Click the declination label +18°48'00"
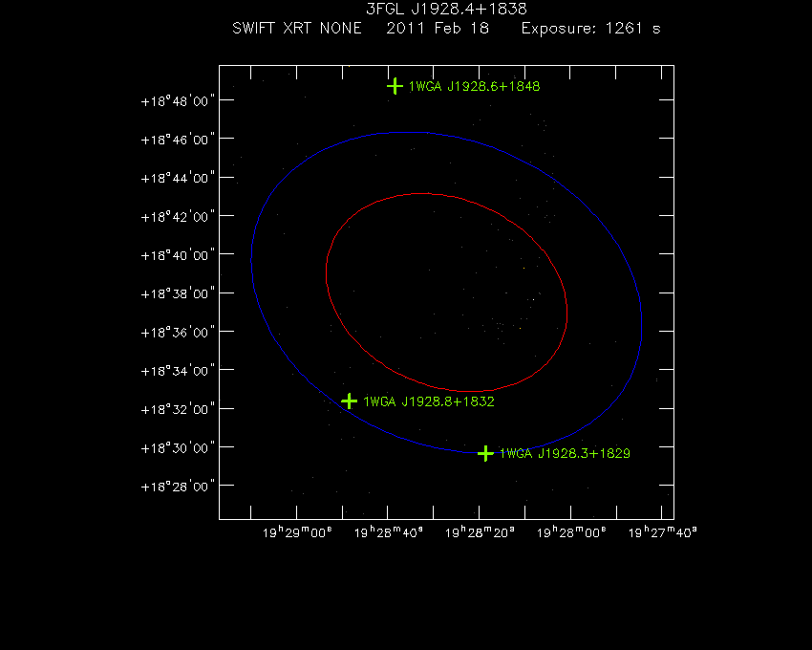 [x=178, y=100]
